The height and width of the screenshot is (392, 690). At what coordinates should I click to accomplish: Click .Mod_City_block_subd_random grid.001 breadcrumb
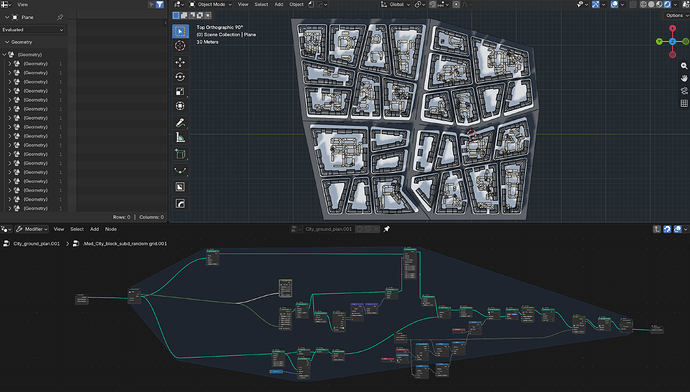point(125,243)
